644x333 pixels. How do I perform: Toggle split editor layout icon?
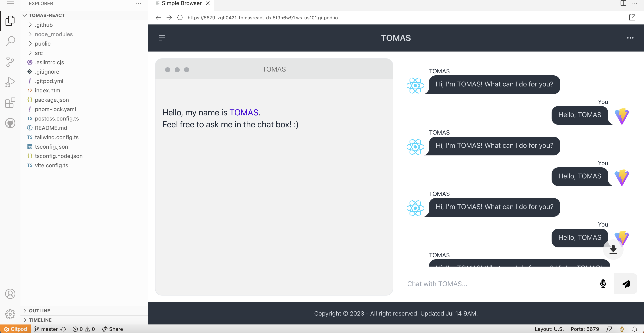tap(623, 3)
